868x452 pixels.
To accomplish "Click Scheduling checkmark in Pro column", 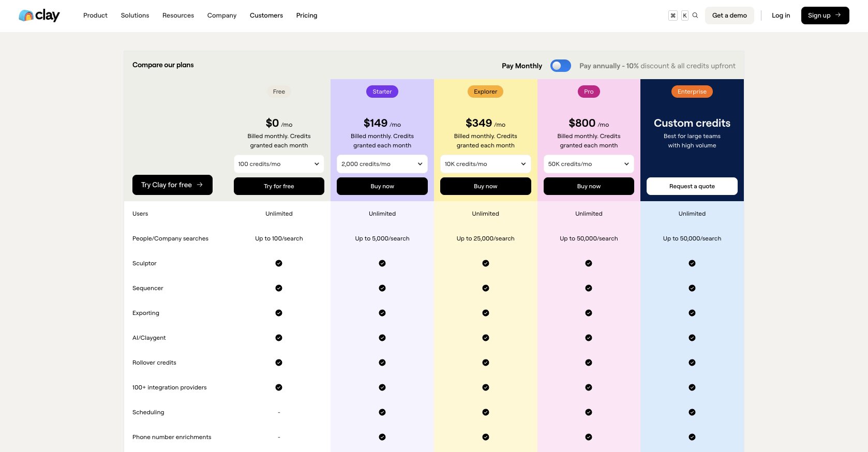I will point(589,412).
